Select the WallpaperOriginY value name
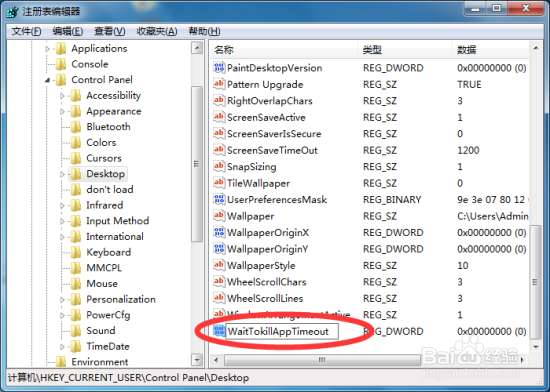The width and height of the screenshot is (550, 392). point(268,249)
